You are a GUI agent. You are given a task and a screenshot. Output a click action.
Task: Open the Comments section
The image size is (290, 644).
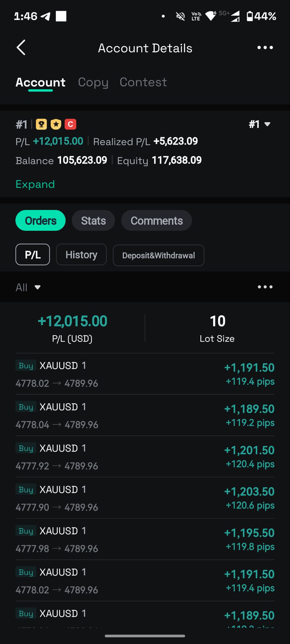coord(156,221)
